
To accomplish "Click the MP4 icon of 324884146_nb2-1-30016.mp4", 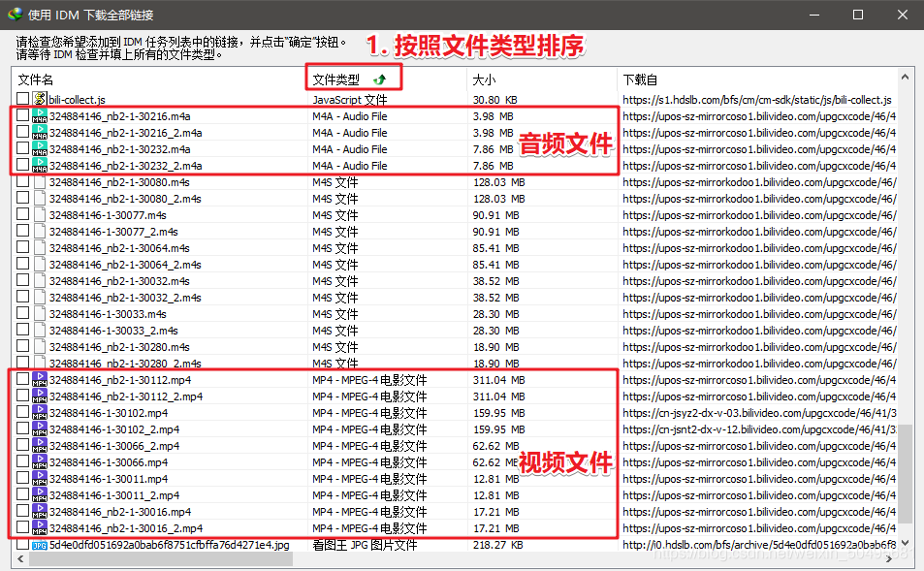I will pyautogui.click(x=40, y=512).
